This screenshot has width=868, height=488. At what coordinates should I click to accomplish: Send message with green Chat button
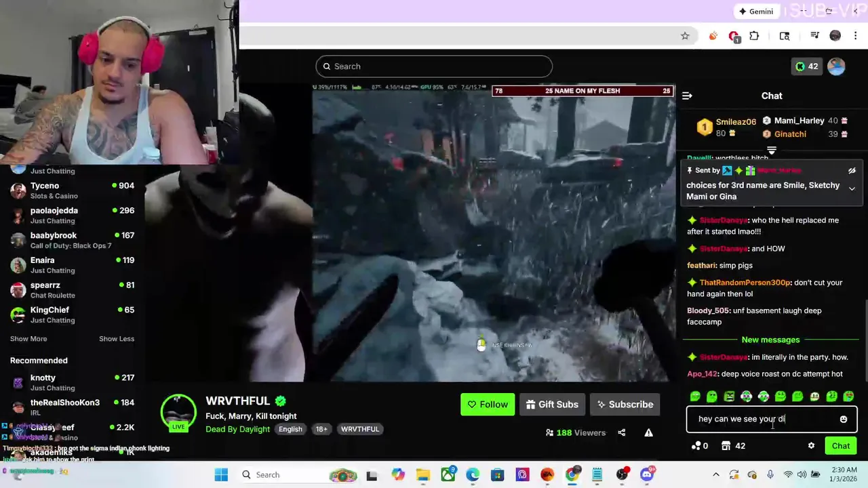pyautogui.click(x=841, y=446)
